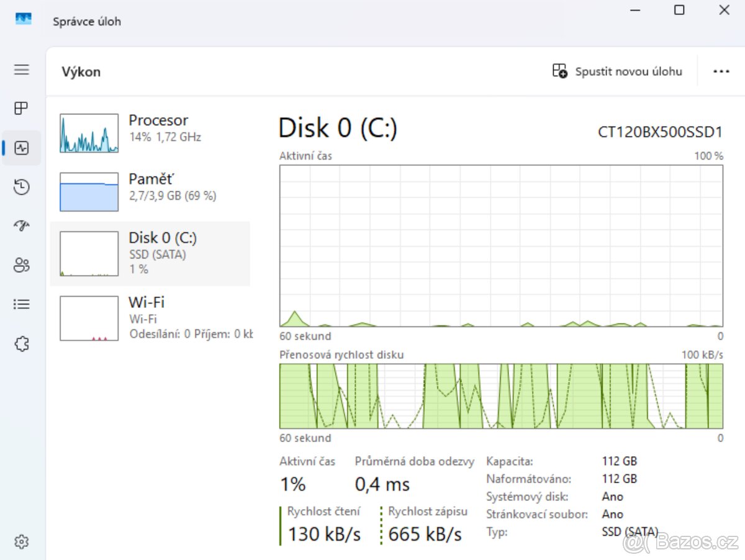Open the more options menu next to Spustit novou úlohu
Image resolution: width=745 pixels, height=560 pixels.
pyautogui.click(x=721, y=71)
